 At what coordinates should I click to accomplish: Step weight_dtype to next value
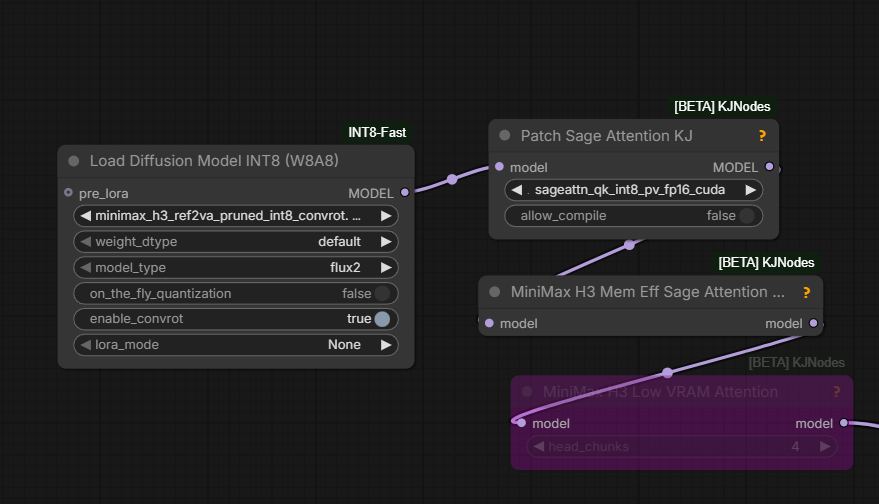pyautogui.click(x=386, y=242)
